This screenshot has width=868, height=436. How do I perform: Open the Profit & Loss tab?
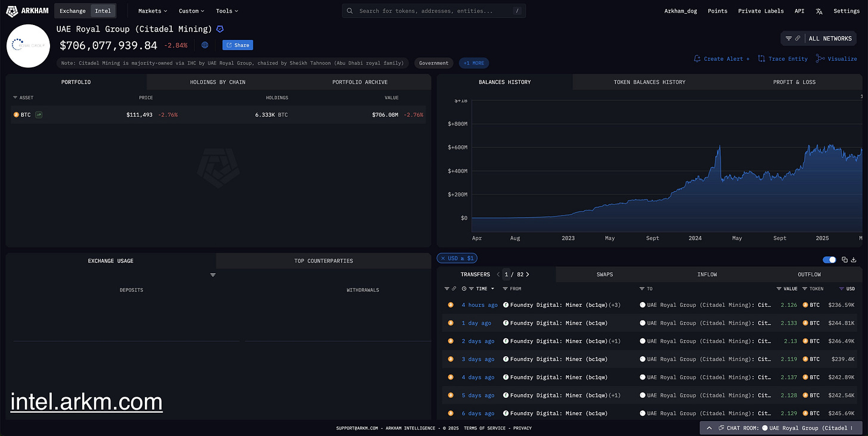[794, 82]
